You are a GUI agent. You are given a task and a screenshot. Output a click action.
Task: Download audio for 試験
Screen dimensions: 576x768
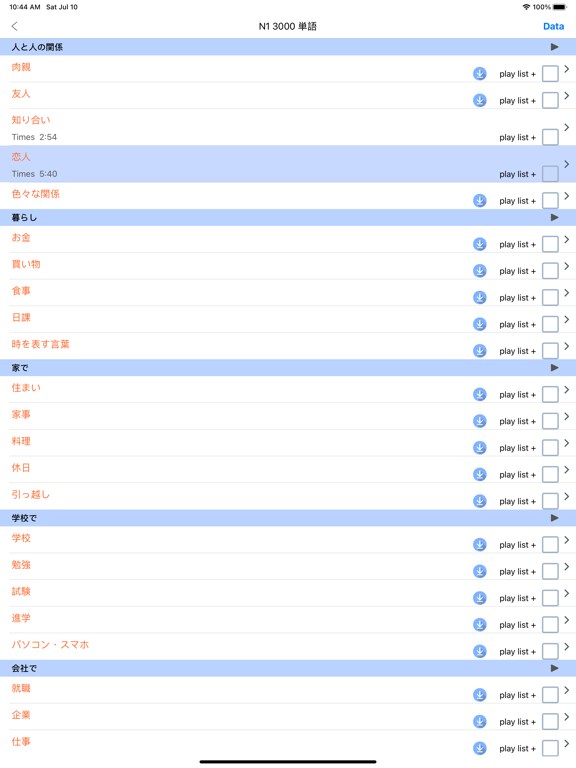pyautogui.click(x=480, y=598)
